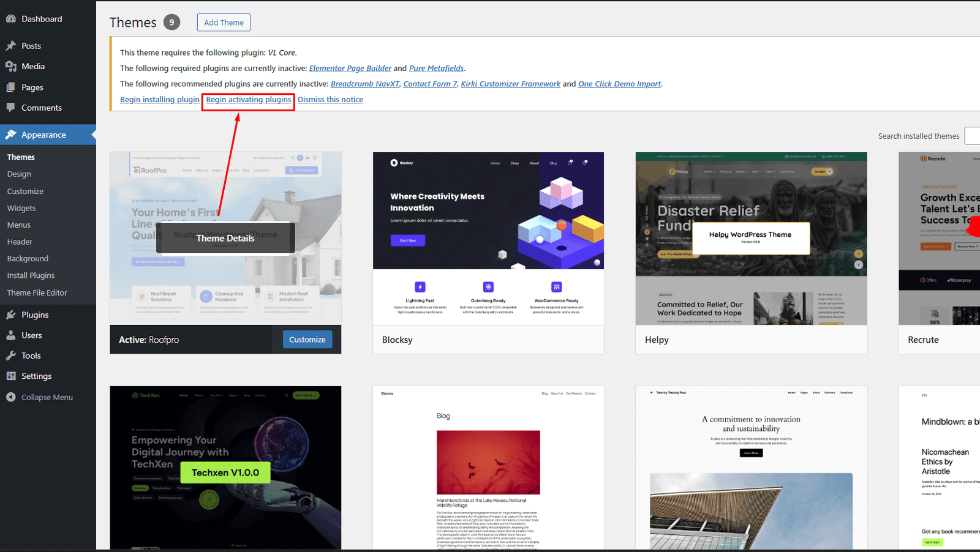Image resolution: width=980 pixels, height=552 pixels.
Task: Open Theme File Editor in sidebar
Action: [x=37, y=293]
